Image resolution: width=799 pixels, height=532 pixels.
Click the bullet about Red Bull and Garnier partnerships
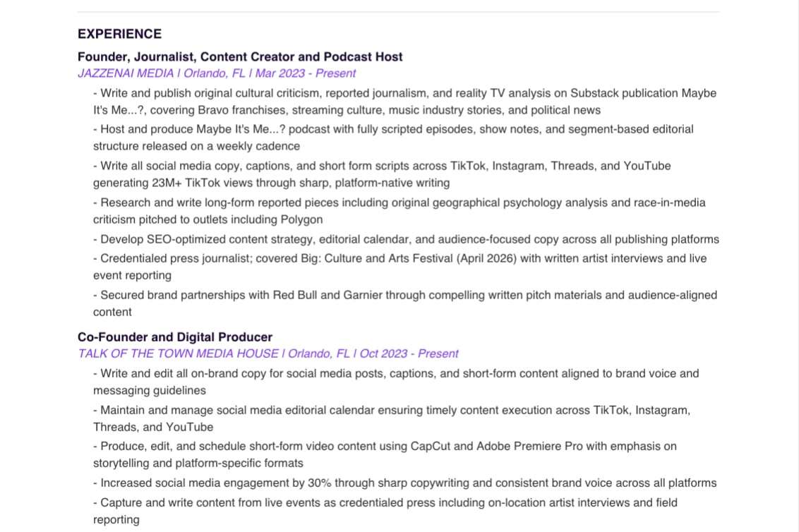point(405,303)
